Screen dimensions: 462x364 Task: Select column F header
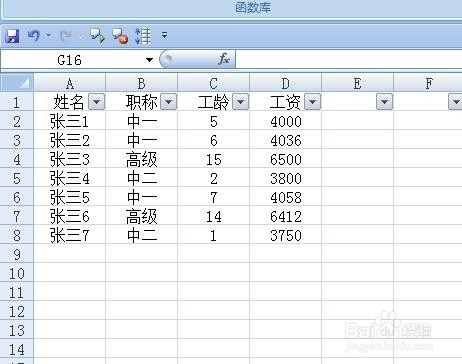click(x=428, y=83)
